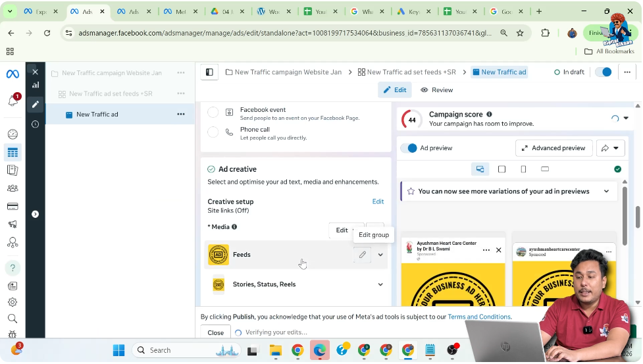This screenshot has width=643, height=364.
Task: Toggle the ad on/off switch beside In draft
Action: tap(603, 72)
